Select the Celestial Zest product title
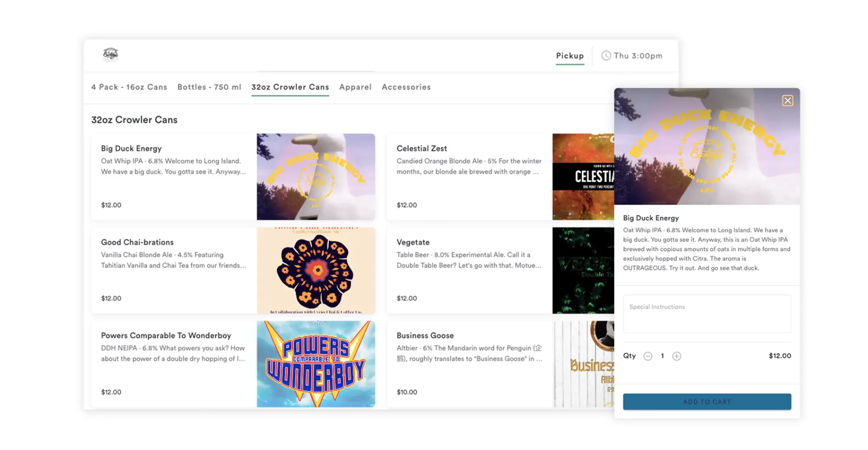 coord(421,148)
